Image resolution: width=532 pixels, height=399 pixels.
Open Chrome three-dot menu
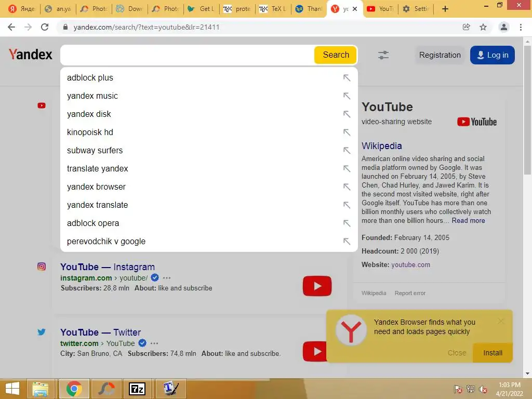[x=521, y=27]
